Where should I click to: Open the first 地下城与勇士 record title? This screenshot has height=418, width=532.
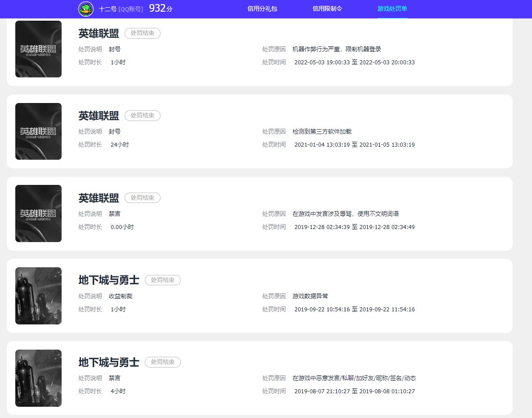(x=109, y=280)
